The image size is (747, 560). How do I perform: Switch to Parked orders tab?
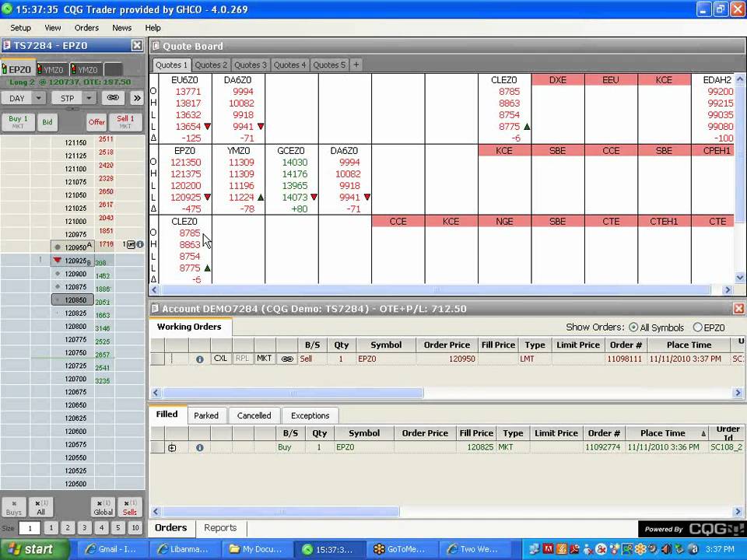click(205, 415)
